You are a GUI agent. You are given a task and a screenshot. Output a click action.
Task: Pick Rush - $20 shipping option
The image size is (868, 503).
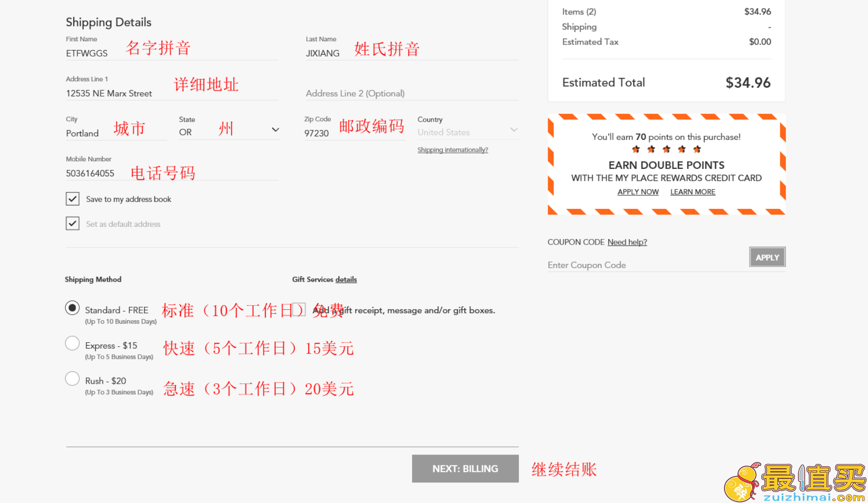[72, 378]
